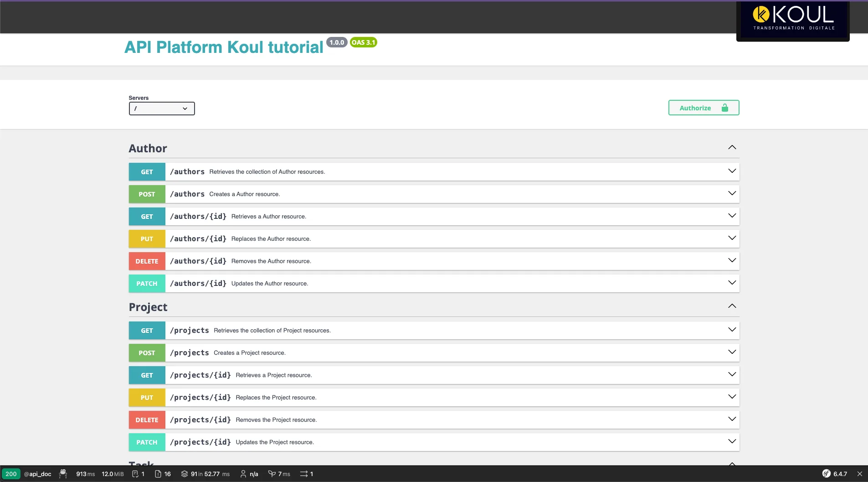Open Symfony logo in debug toolbar

827,474
